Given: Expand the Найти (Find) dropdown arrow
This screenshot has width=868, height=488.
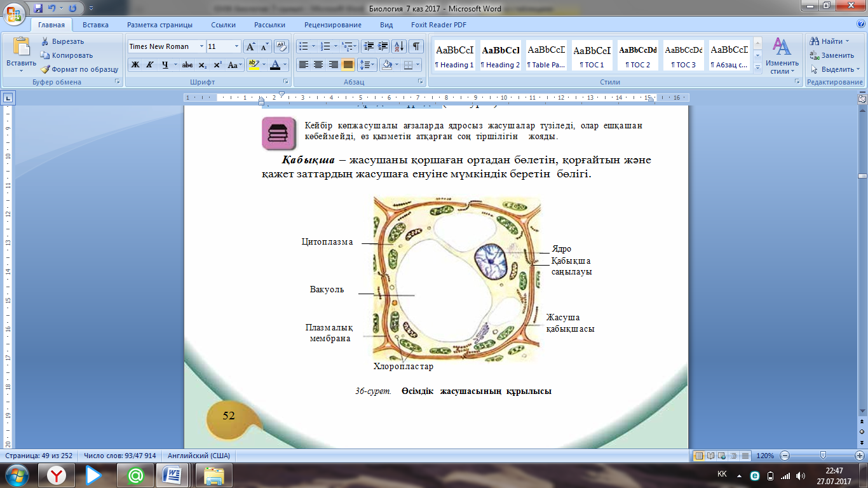Looking at the screenshot, I should pos(847,41).
